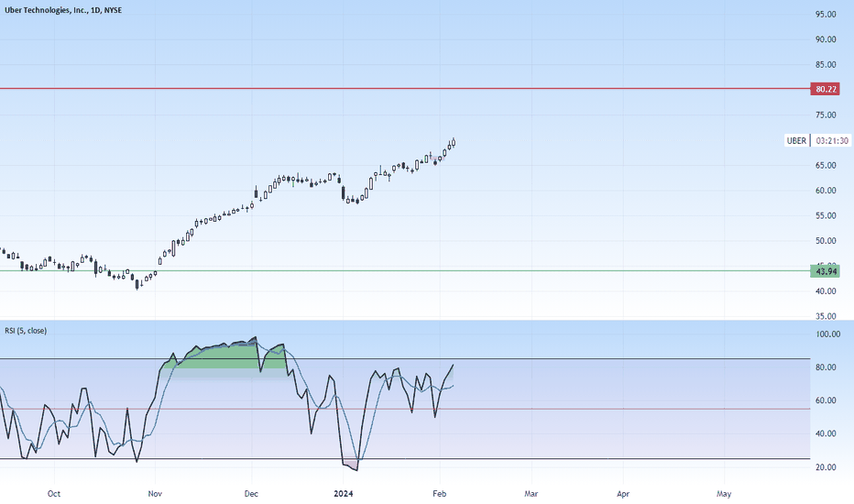The width and height of the screenshot is (854, 504).
Task: Click the green overbought RSI shaded area
Action: pos(224,358)
